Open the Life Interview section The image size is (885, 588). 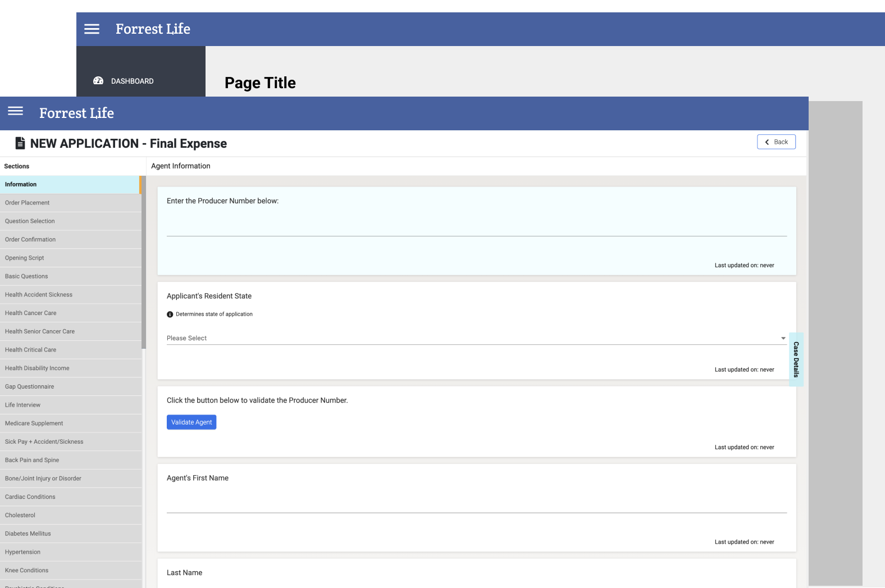click(70, 405)
